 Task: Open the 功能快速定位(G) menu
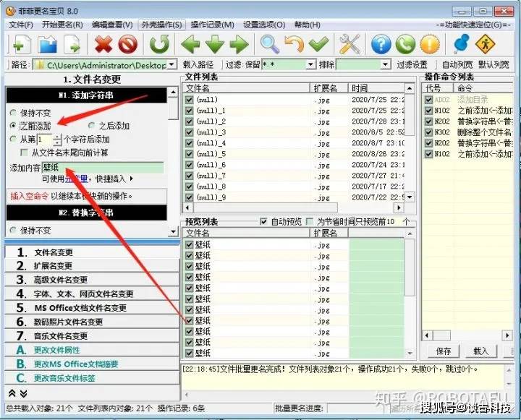[x=473, y=25]
